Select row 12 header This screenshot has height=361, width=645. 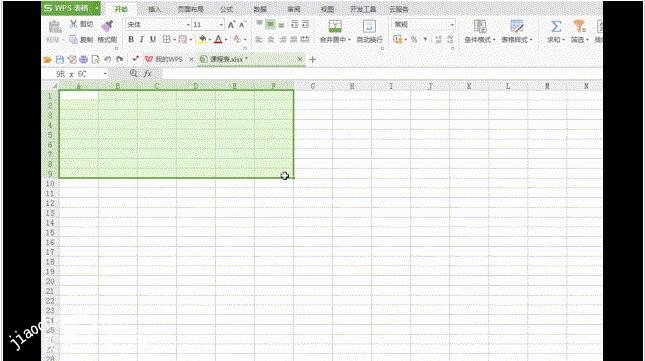[50, 203]
